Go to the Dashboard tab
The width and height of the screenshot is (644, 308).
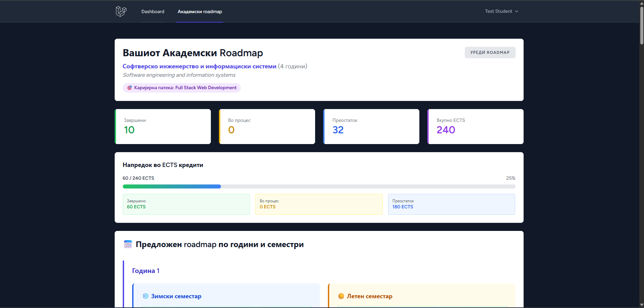tap(153, 11)
